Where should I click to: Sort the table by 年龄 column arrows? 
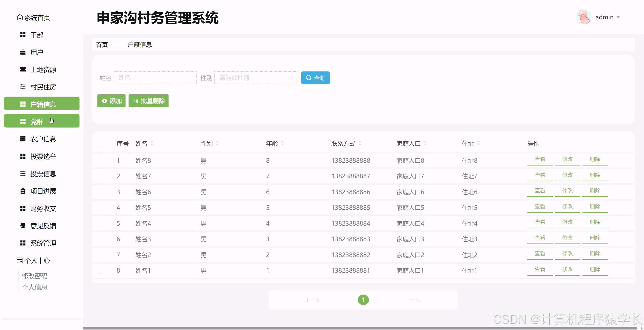click(x=283, y=143)
